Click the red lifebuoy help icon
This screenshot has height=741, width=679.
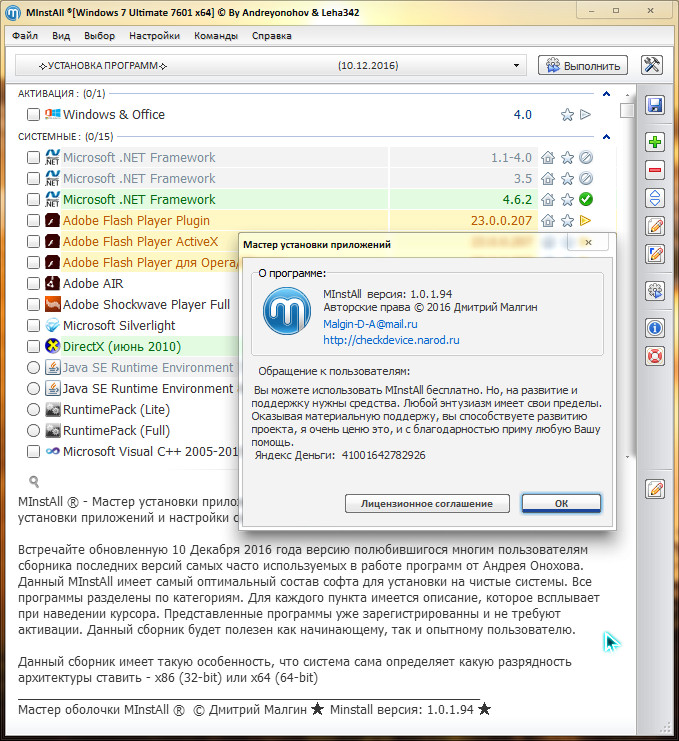655,356
